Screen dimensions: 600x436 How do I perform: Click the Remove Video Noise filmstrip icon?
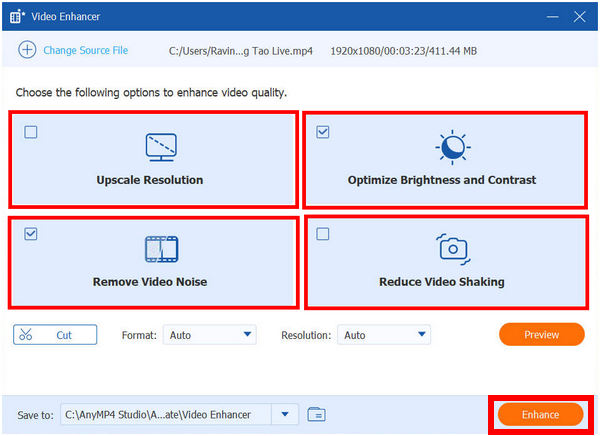pyautogui.click(x=161, y=249)
